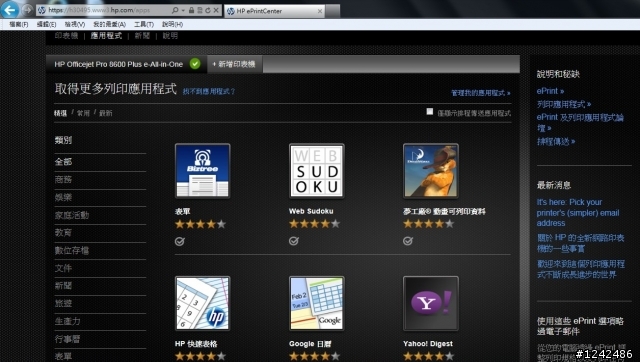Click the HP logo beside the URL
Screen dimensions: 640x362
(x=42, y=10)
